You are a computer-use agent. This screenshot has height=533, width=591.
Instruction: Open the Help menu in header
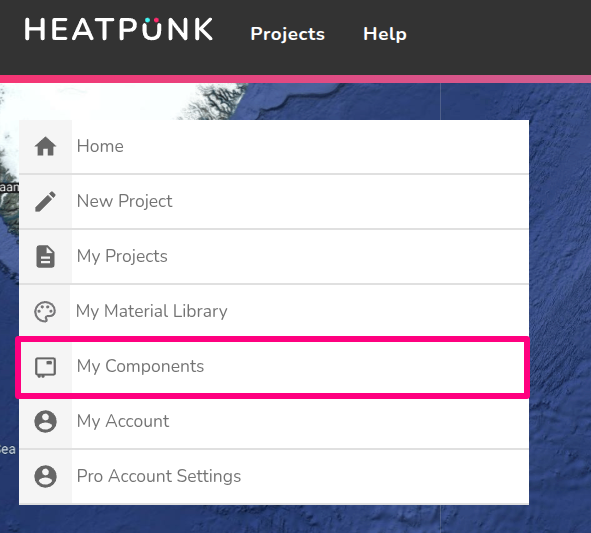pyautogui.click(x=385, y=34)
